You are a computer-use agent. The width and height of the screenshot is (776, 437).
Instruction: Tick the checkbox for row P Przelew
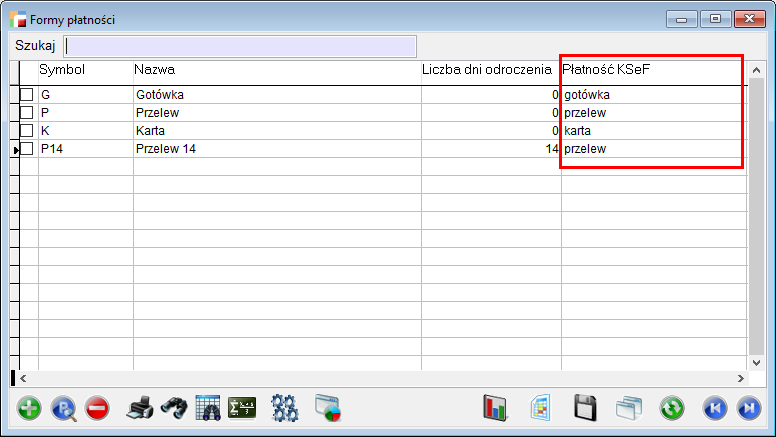[27, 113]
